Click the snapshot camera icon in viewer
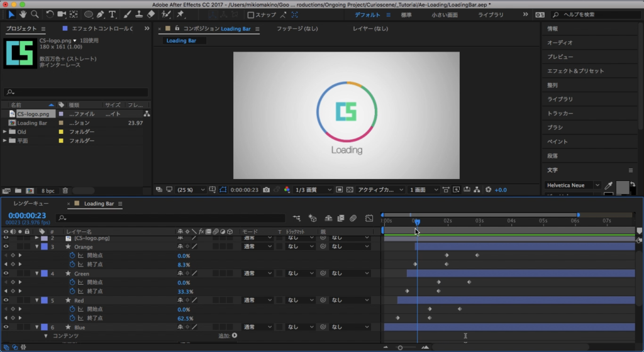 click(267, 190)
